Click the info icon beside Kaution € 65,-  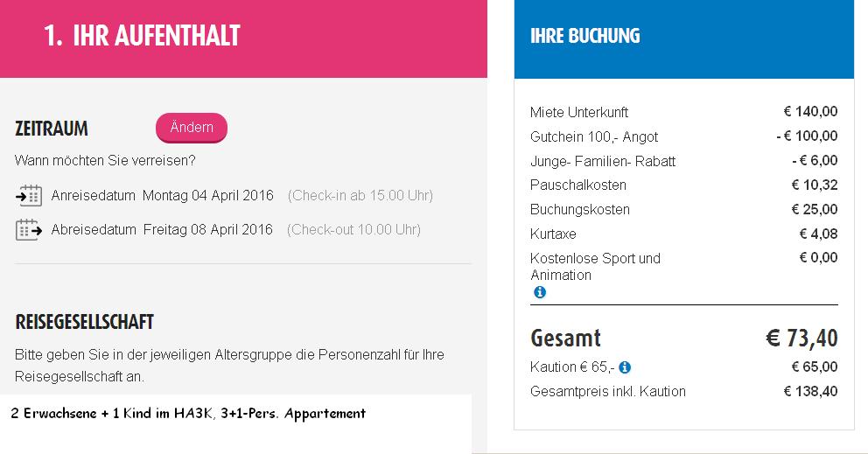(625, 367)
